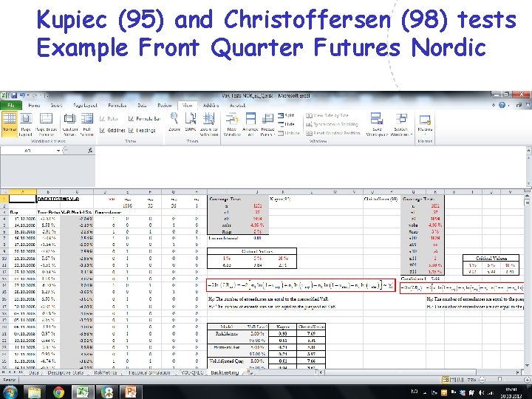Launch Chrome from taskbar
This screenshot has width=532, height=399.
click(x=58, y=392)
